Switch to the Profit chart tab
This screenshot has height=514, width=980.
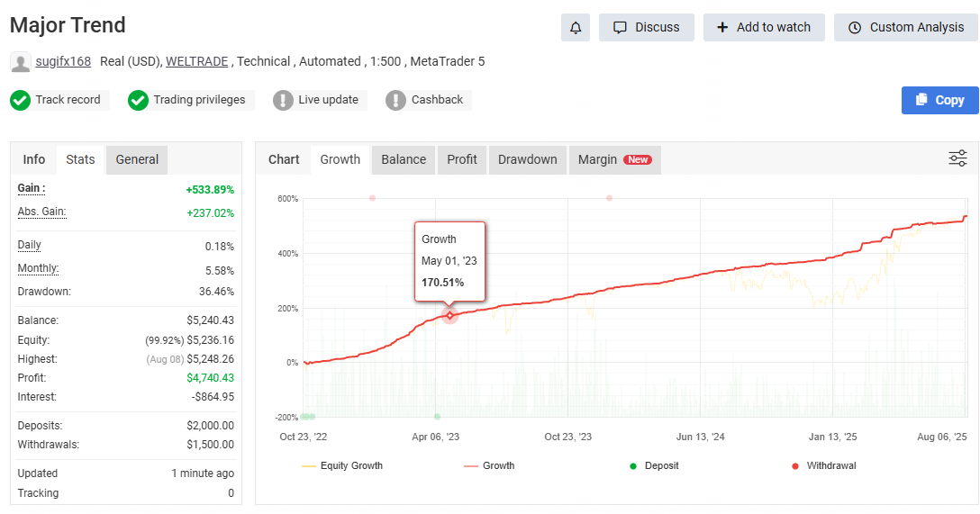[462, 159]
